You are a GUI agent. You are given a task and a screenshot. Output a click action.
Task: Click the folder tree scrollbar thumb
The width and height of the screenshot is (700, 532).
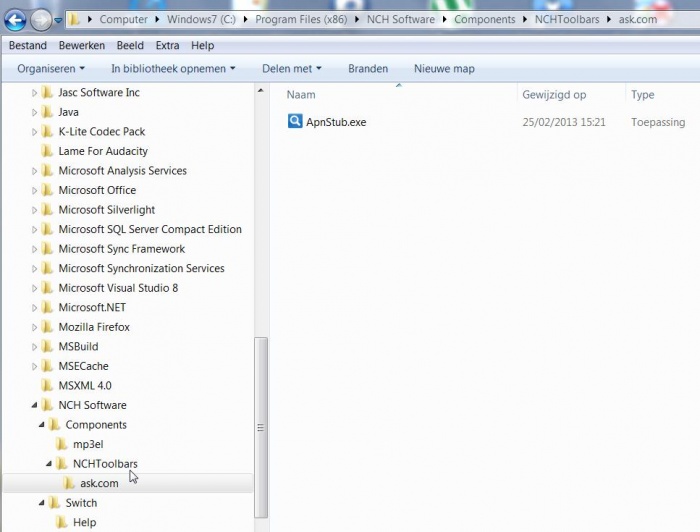click(x=262, y=428)
